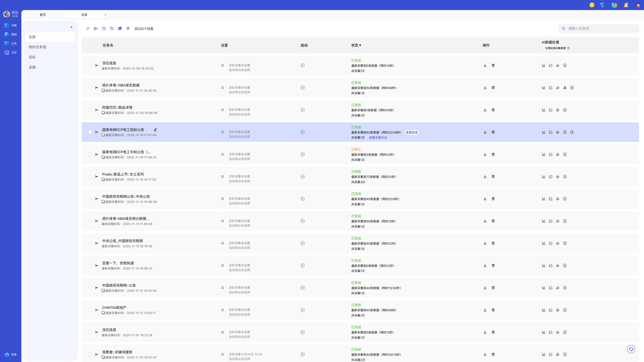Click plus to add a task group
This screenshot has height=362, width=644.
[x=71, y=27]
